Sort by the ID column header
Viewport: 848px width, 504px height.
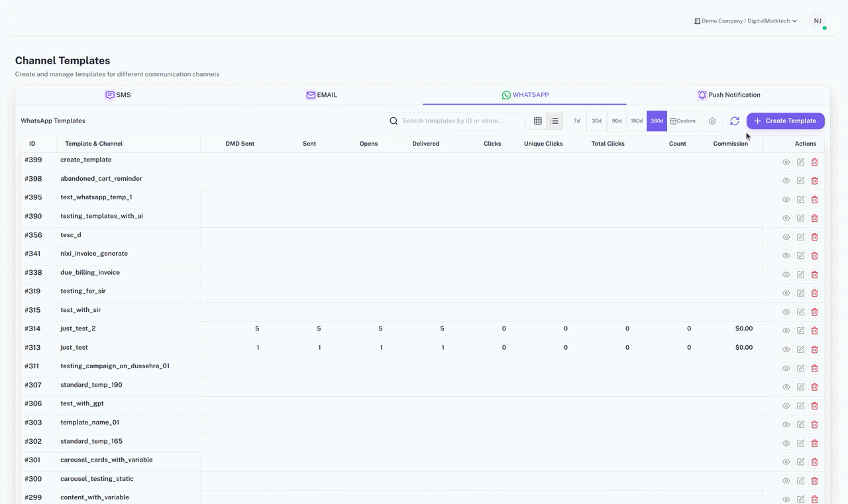click(32, 144)
